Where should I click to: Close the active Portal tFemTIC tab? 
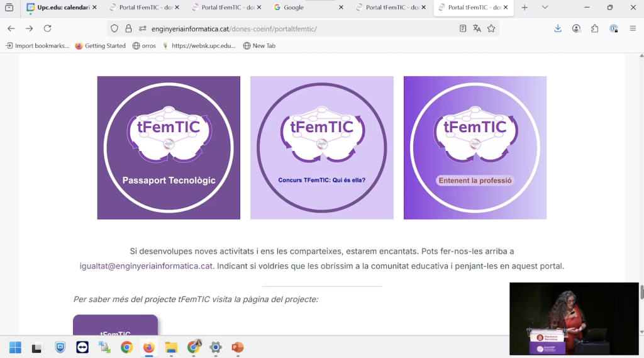click(x=506, y=8)
